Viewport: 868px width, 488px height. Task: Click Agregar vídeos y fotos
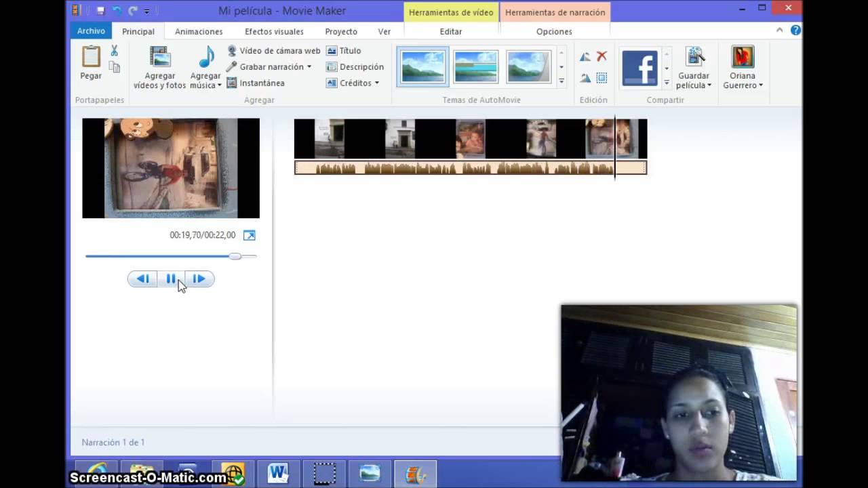click(x=159, y=68)
